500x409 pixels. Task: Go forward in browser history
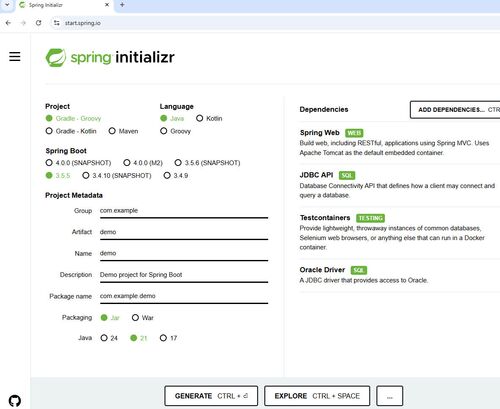(x=23, y=23)
